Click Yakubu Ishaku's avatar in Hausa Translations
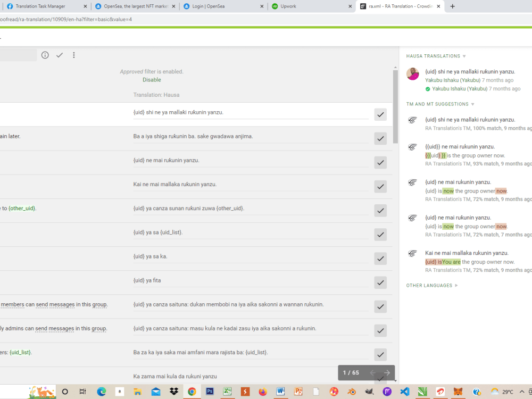Image resolution: width=532 pixels, height=399 pixels. point(413,73)
